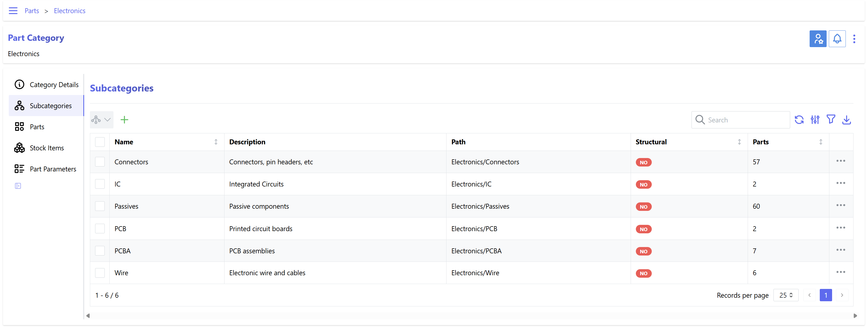Expand the category actions dropdown
The width and height of the screenshot is (868, 330).
(x=101, y=120)
